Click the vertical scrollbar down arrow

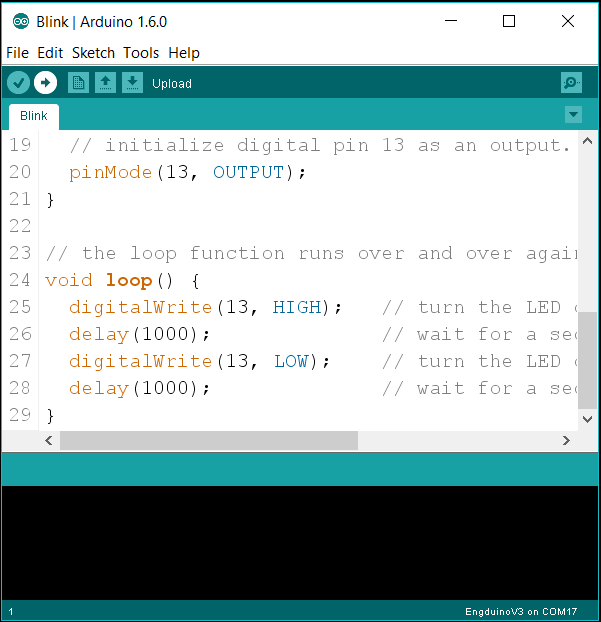(588, 419)
